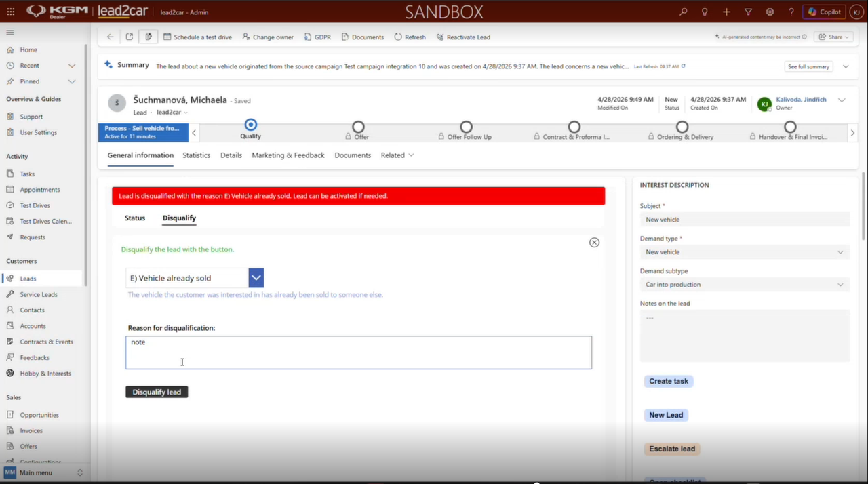Open the disqualification reason dropdown arrow

pyautogui.click(x=256, y=278)
